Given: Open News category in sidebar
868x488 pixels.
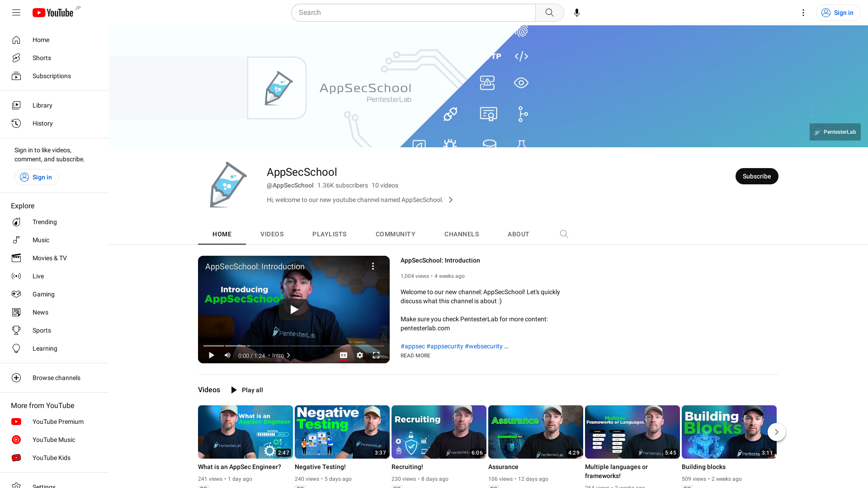Looking at the screenshot, I should (54, 312).
